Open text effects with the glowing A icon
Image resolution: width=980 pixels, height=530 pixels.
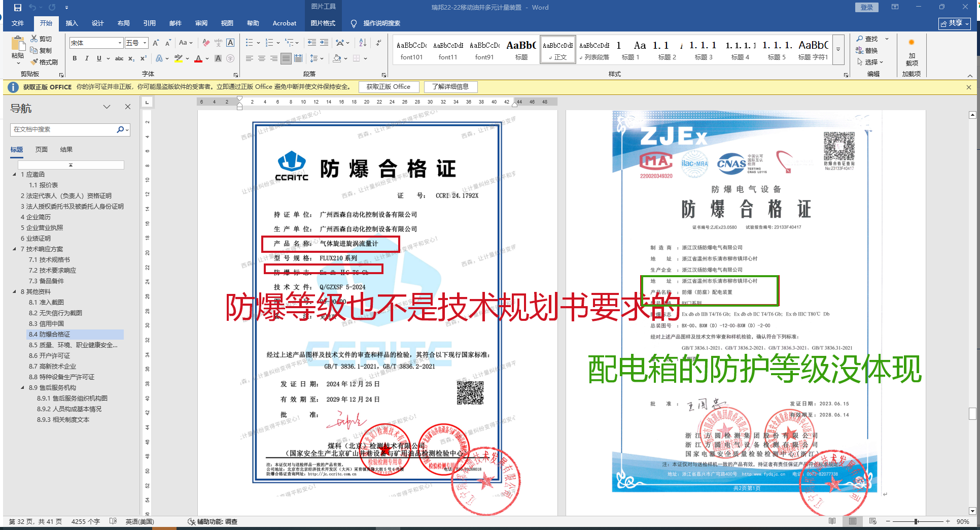click(x=159, y=58)
